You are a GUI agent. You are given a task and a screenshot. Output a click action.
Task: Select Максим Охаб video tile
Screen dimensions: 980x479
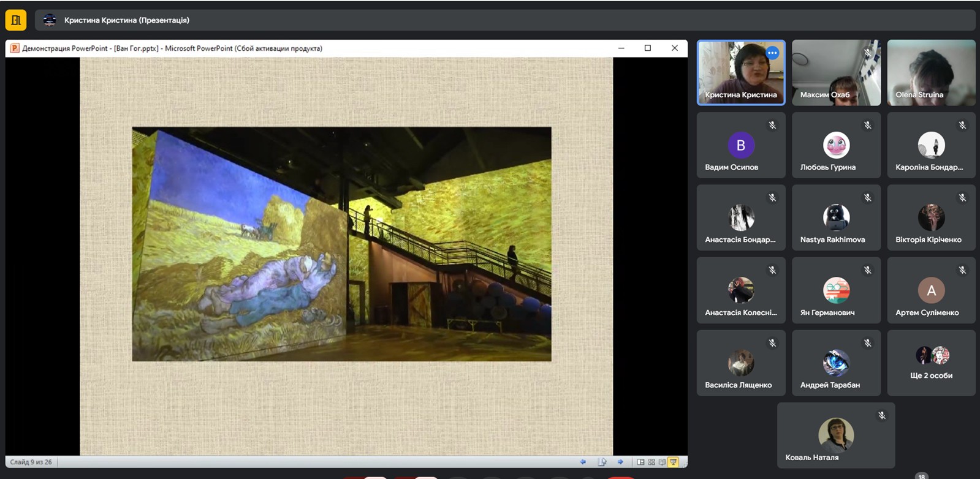(x=836, y=73)
